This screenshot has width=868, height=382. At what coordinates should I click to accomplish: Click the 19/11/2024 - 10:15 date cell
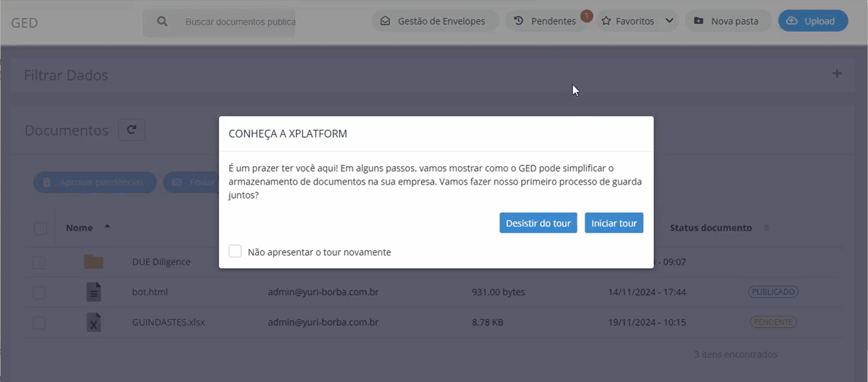coord(647,322)
